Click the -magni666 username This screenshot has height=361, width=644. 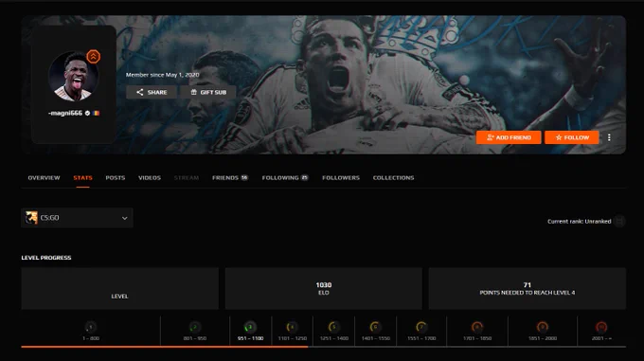[65, 113]
